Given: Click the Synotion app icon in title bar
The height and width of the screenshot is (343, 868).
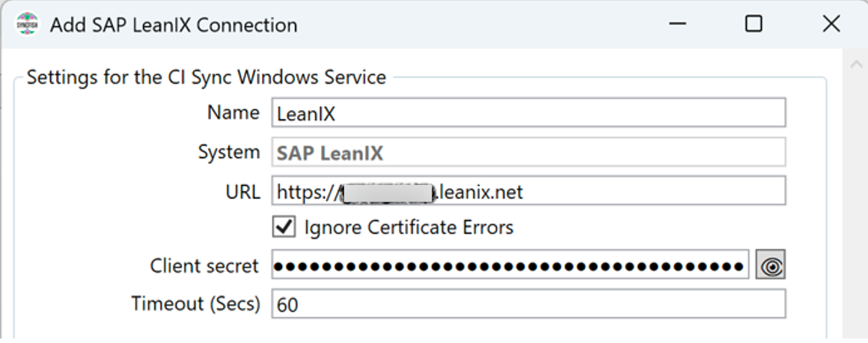Looking at the screenshot, I should [x=28, y=25].
